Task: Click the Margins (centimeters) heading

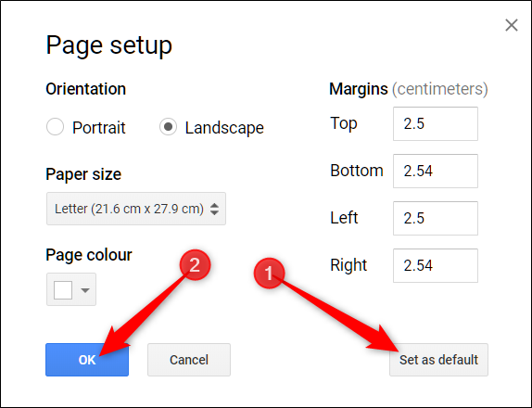Action: (409, 89)
